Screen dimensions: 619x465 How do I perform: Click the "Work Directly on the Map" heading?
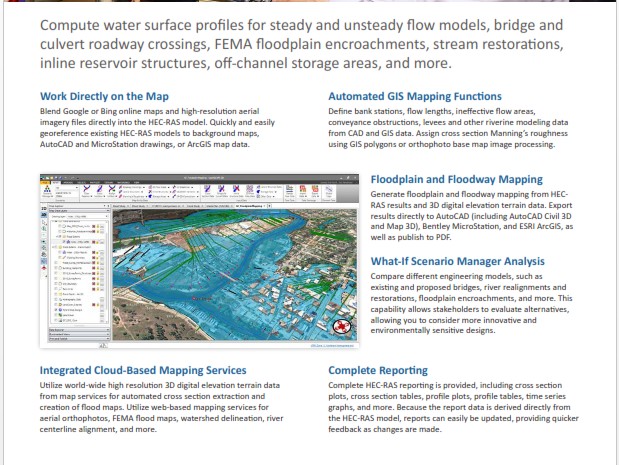coord(104,96)
